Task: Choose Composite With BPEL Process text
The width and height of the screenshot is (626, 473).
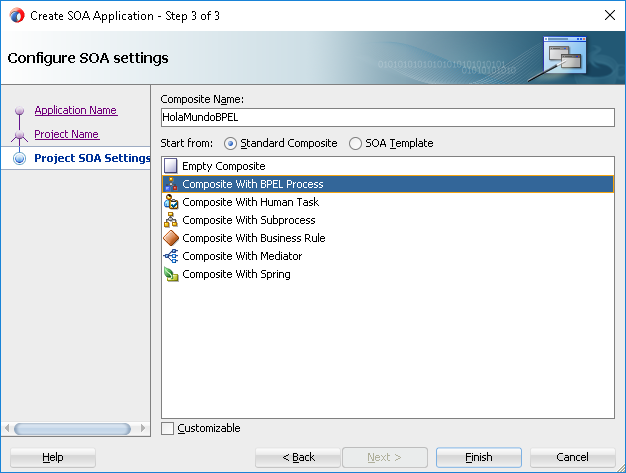Action: click(x=253, y=184)
